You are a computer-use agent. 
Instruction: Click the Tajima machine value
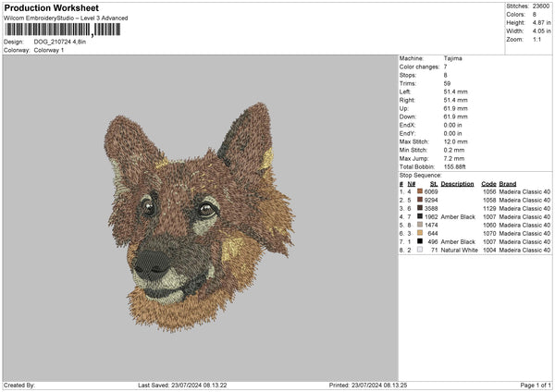coord(453,58)
